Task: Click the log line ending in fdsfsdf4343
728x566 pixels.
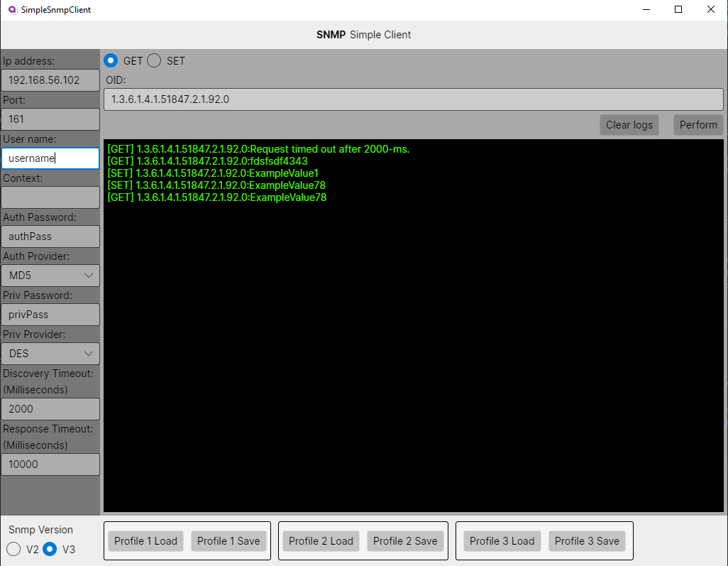Action: [x=207, y=161]
